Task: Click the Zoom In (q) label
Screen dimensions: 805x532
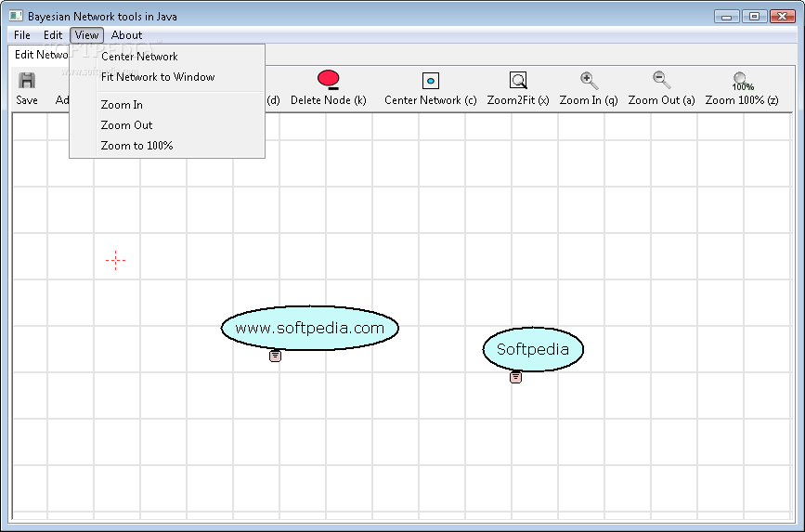Action: click(x=589, y=100)
